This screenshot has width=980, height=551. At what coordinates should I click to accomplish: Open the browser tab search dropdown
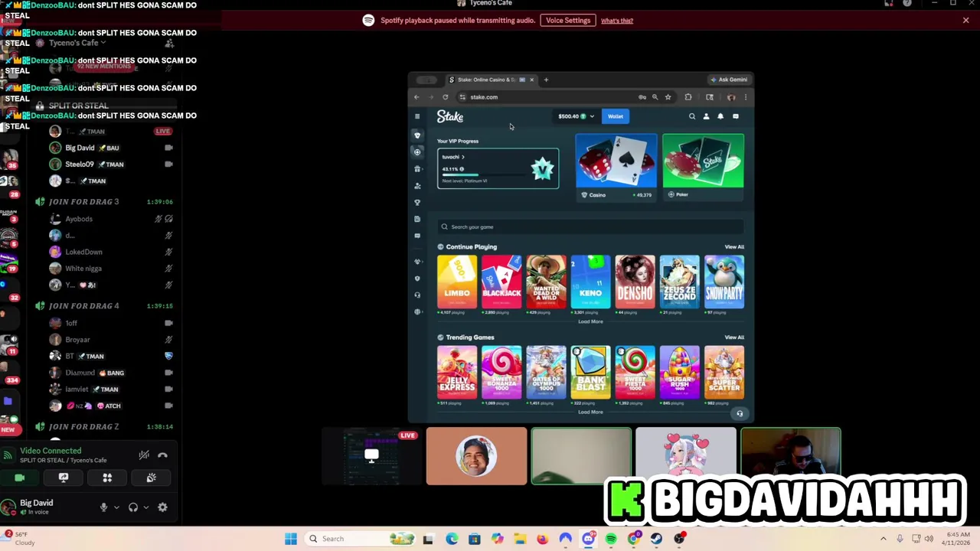426,80
